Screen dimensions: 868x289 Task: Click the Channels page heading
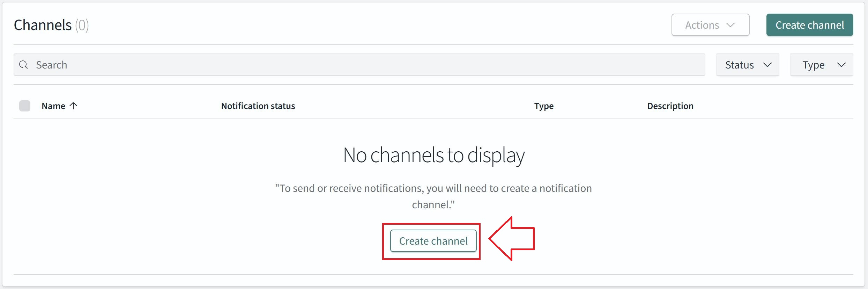43,25
